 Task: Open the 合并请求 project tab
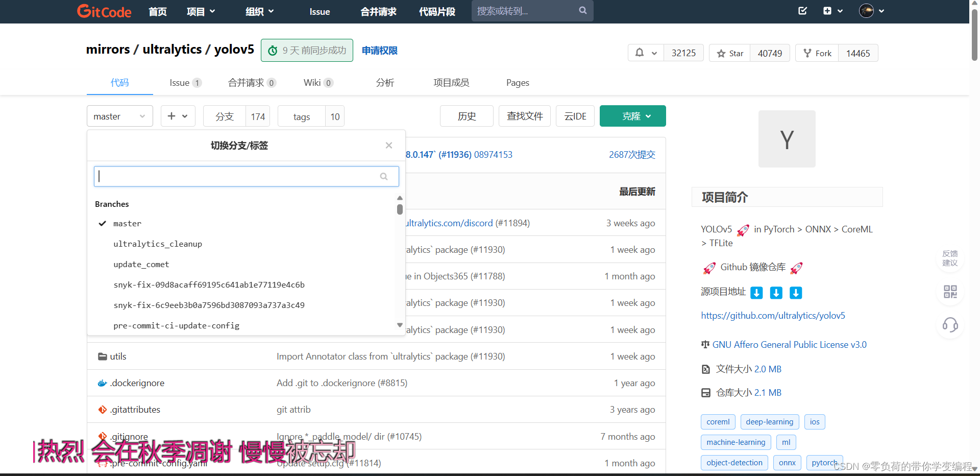[x=252, y=83]
